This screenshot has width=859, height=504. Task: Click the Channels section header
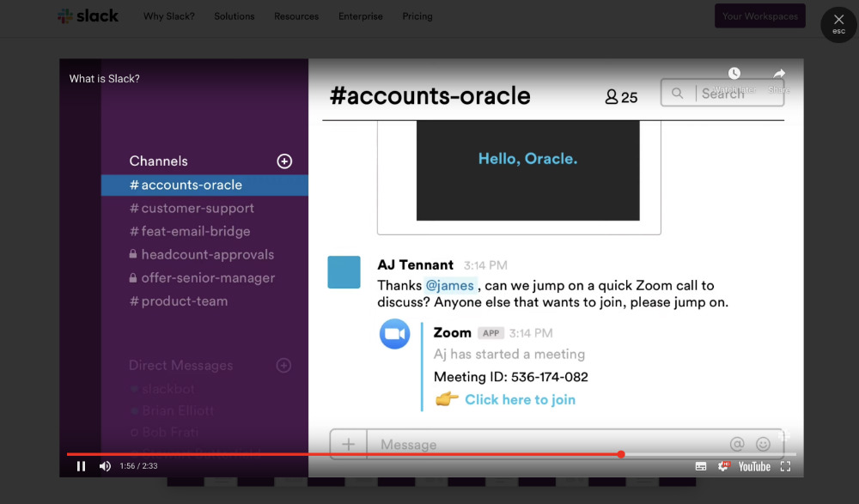coord(158,161)
